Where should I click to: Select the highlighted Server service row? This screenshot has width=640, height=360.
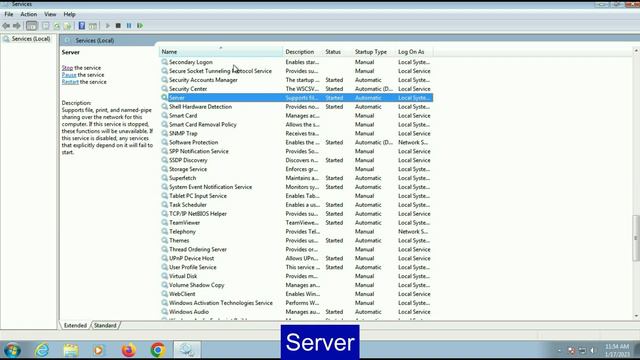click(x=296, y=98)
